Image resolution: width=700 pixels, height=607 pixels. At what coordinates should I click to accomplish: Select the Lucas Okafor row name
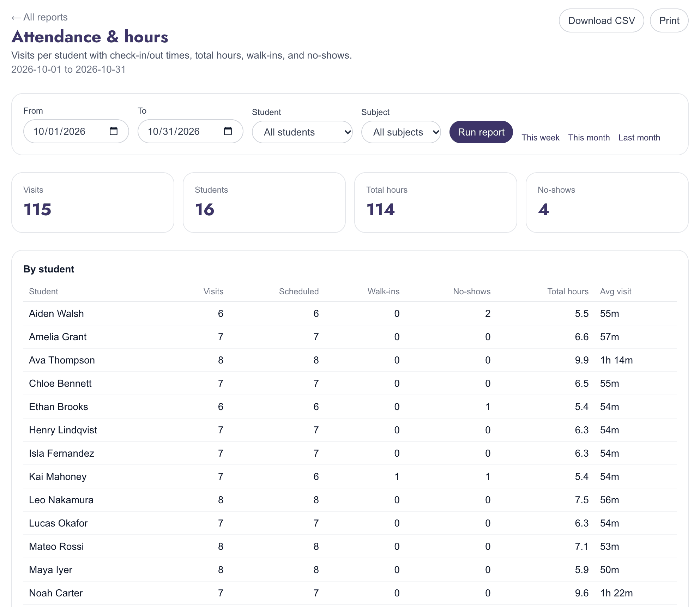tap(58, 523)
